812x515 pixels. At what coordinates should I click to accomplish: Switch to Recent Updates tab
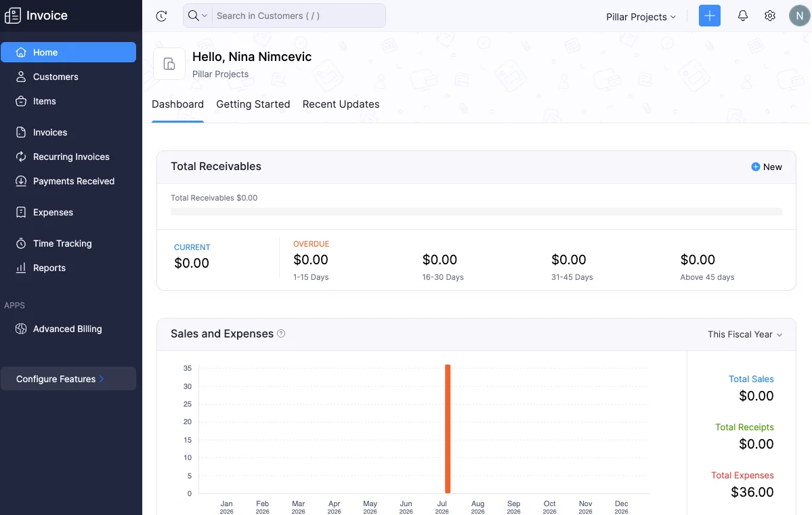click(x=341, y=104)
